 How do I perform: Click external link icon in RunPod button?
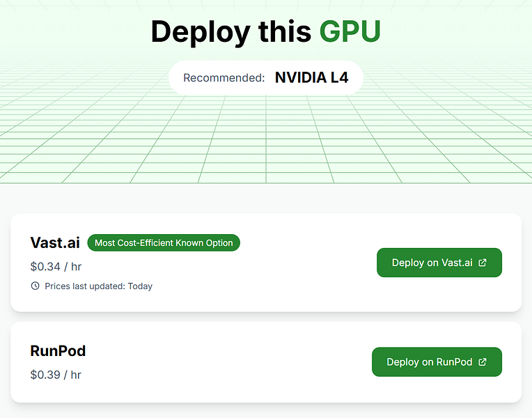tap(482, 362)
